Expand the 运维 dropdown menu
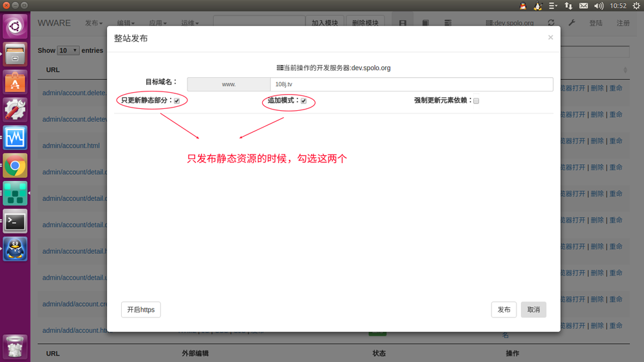This screenshot has height=362, width=644. click(190, 23)
